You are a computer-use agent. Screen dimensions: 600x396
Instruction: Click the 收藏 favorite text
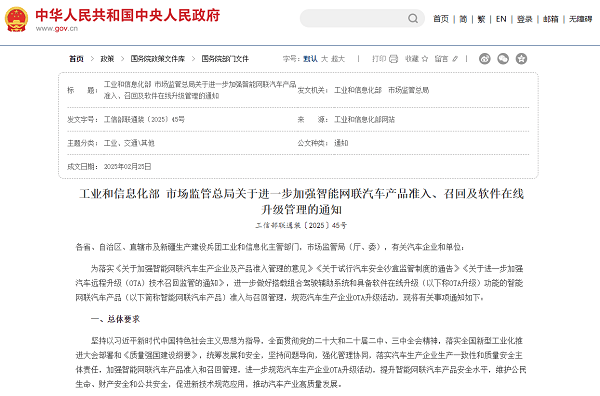(412, 59)
